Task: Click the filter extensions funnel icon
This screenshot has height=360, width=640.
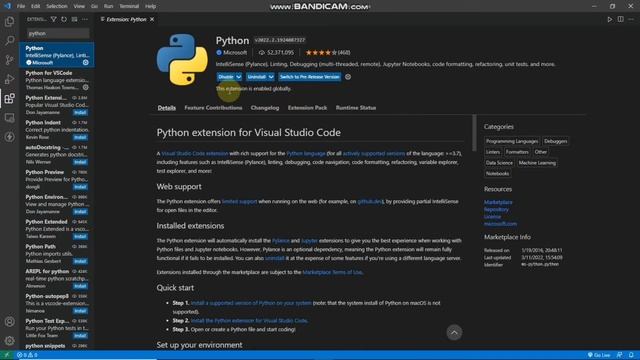Action: pyautogui.click(x=53, y=19)
